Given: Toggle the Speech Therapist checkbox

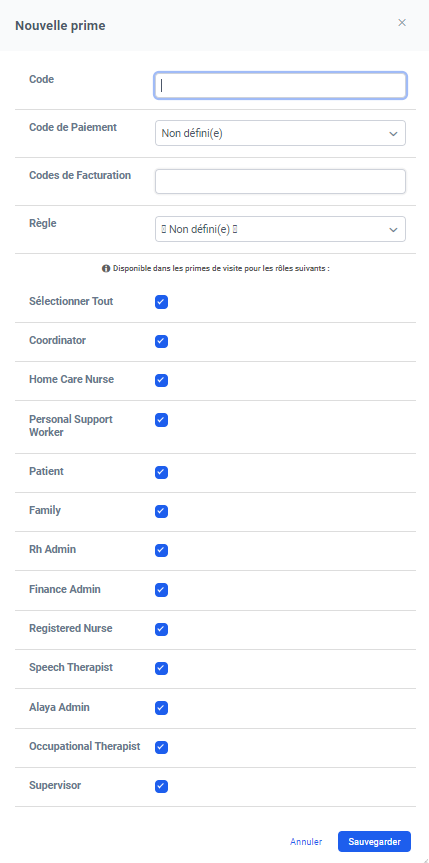Looking at the screenshot, I should 161,668.
